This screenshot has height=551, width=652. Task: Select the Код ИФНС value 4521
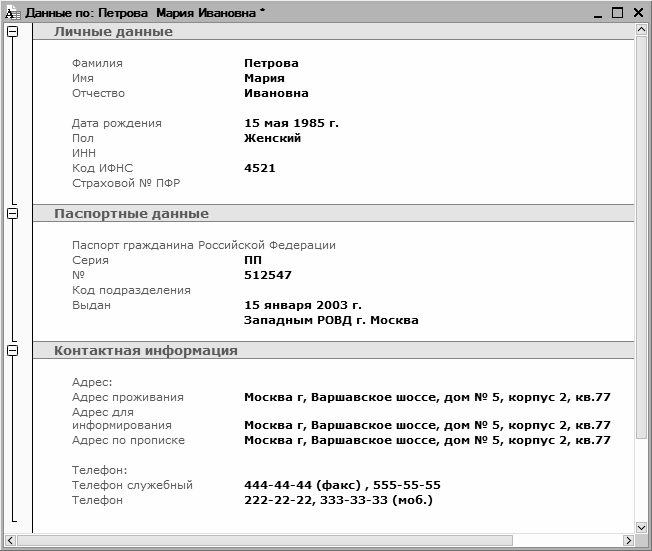[x=260, y=169]
